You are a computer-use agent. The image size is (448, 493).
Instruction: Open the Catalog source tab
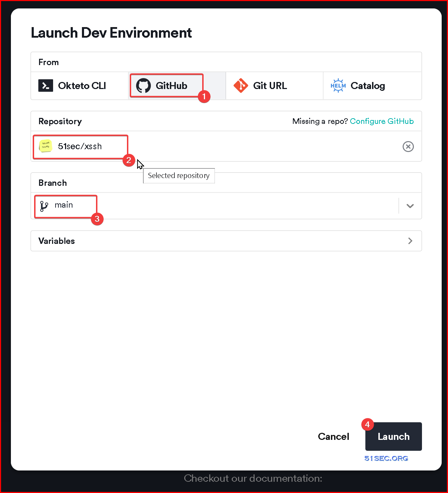372,86
